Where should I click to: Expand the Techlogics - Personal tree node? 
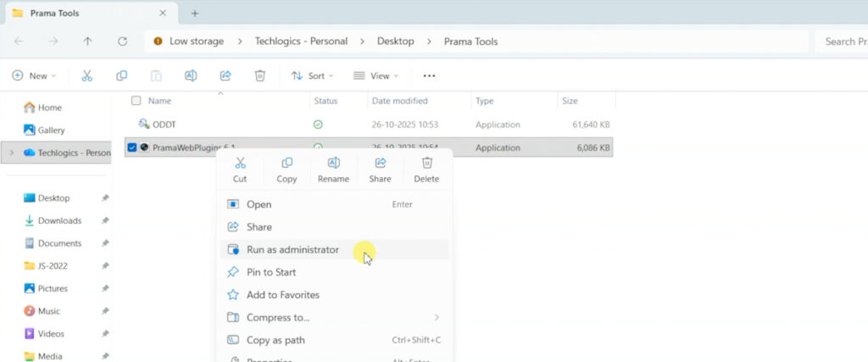[x=11, y=153]
